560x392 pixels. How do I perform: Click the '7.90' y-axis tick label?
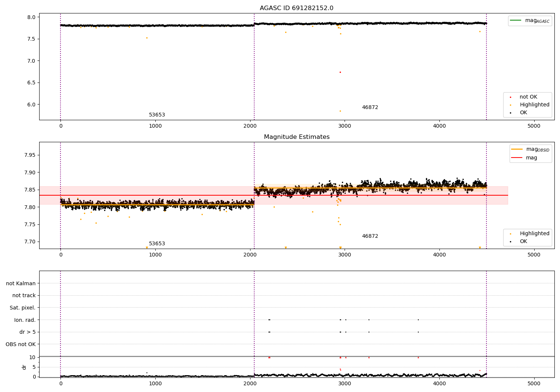[x=30, y=173]
